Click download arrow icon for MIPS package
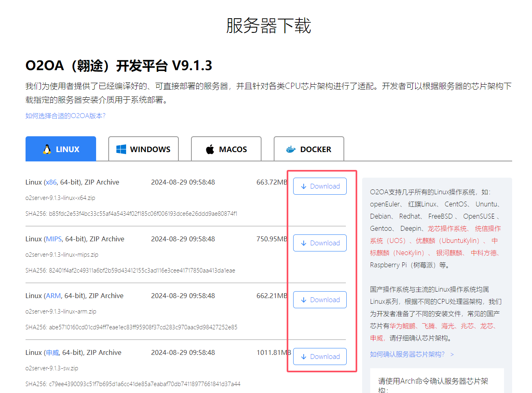The image size is (532, 393). [304, 243]
